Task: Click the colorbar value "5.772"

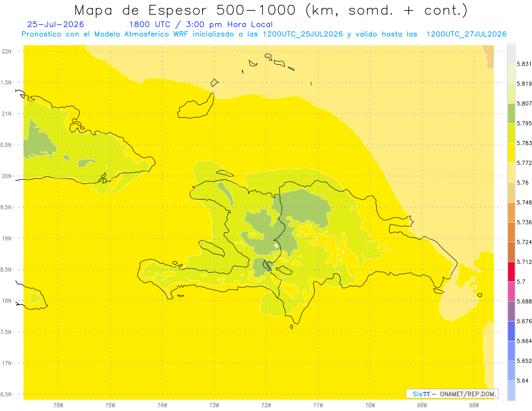Action: coord(524,163)
